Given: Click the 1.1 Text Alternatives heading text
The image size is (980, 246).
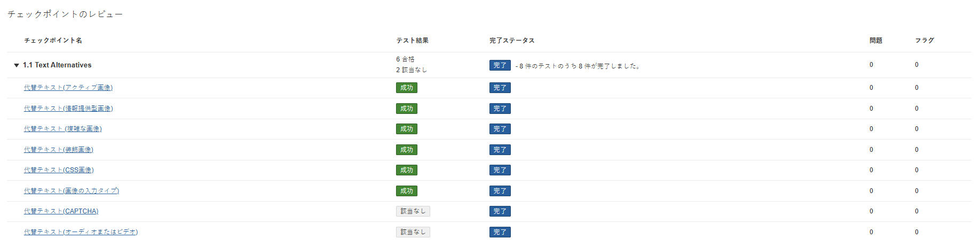Looking at the screenshot, I should [57, 65].
